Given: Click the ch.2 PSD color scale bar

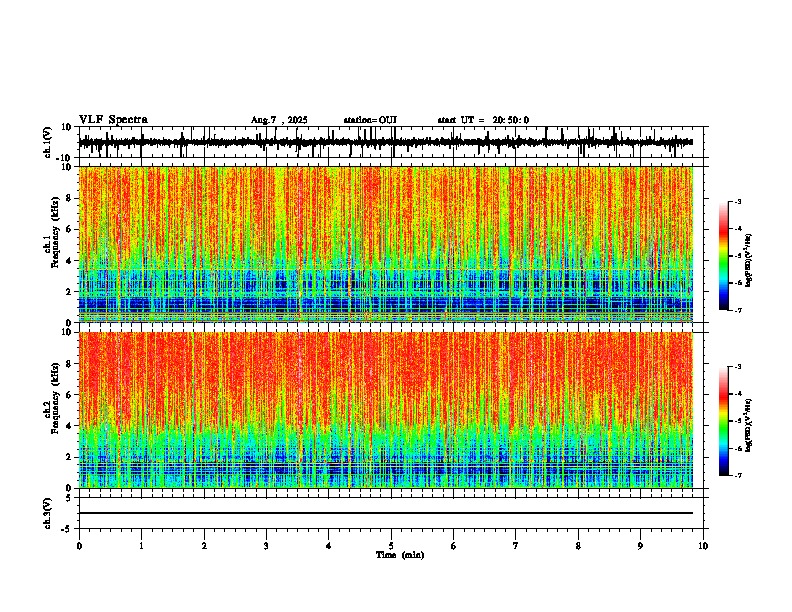Looking at the screenshot, I should (723, 421).
